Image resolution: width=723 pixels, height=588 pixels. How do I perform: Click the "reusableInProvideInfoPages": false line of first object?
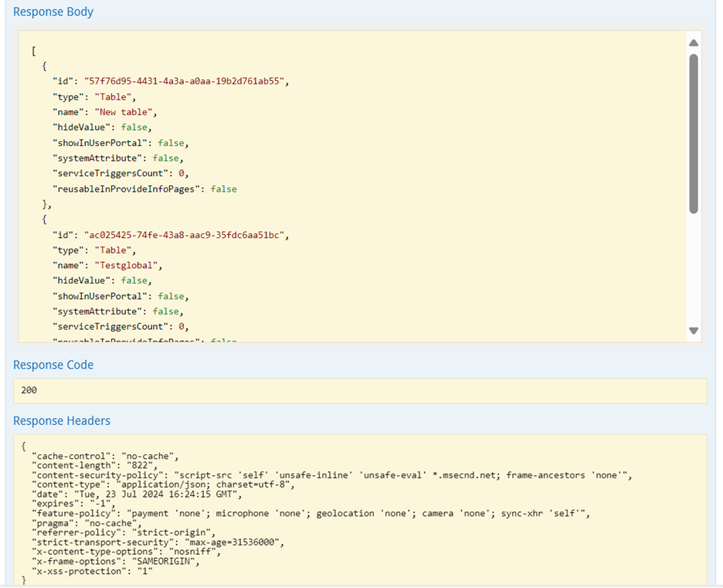coord(144,189)
